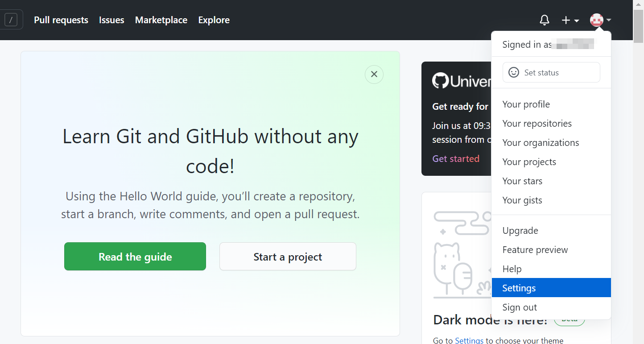Viewport: 644px width, 344px height.
Task: Click the Signed in as text
Action: tap(527, 45)
